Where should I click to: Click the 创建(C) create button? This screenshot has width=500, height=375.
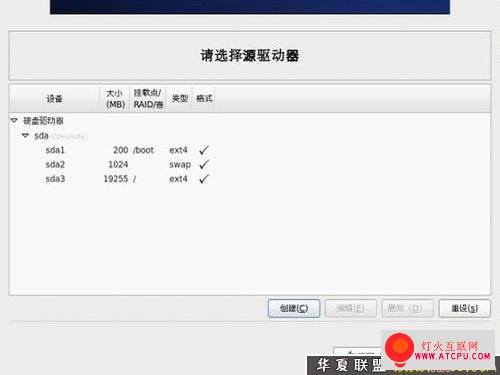(x=294, y=308)
